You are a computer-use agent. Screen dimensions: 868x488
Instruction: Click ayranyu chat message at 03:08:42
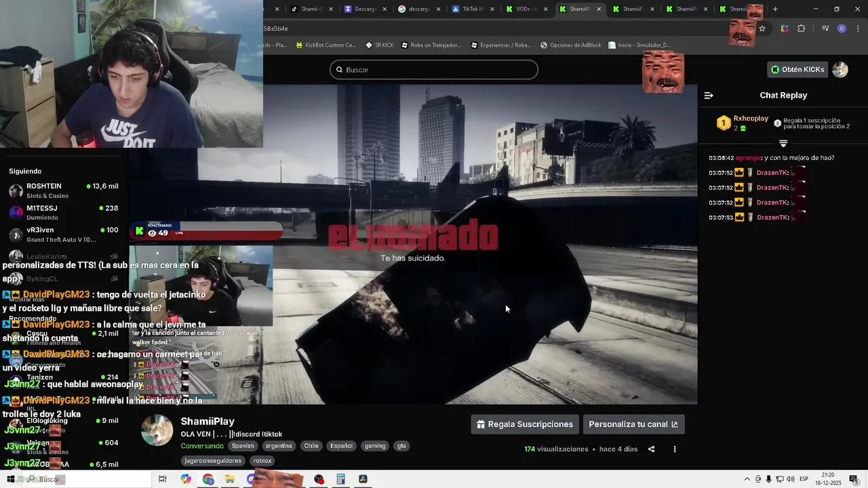coord(772,158)
